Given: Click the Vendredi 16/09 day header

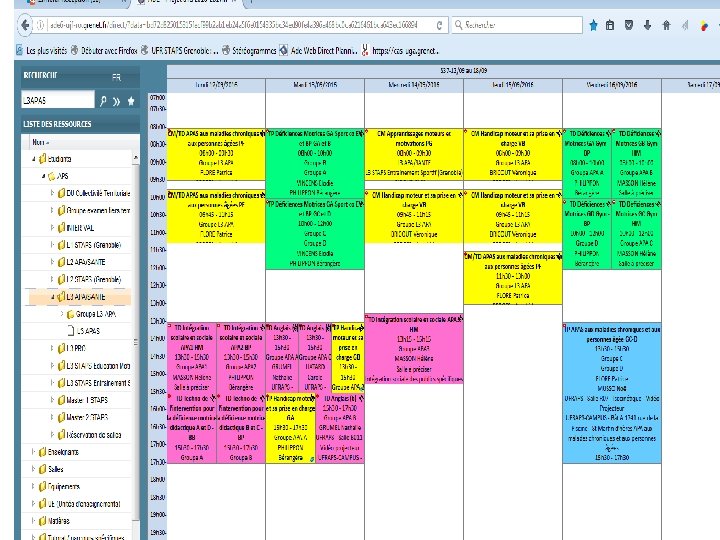Looking at the screenshot, I should click(612, 85).
